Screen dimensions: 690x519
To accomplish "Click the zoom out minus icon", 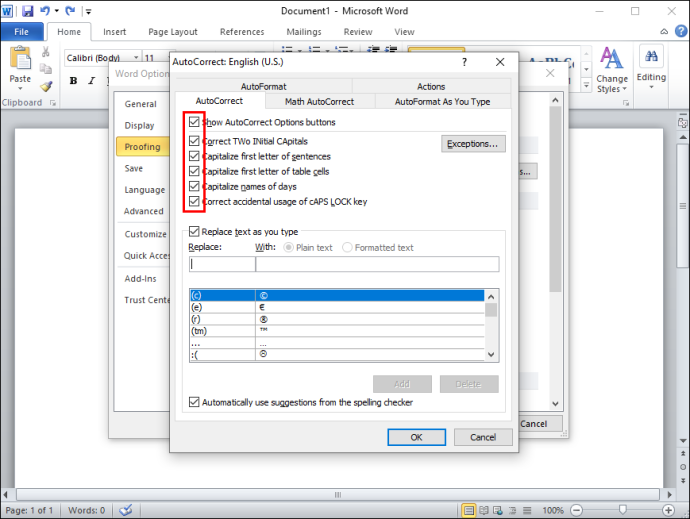I will [x=576, y=510].
